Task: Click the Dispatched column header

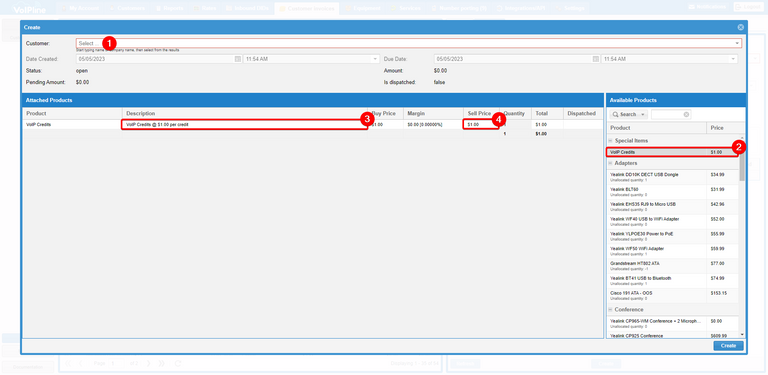Action: pyautogui.click(x=583, y=114)
